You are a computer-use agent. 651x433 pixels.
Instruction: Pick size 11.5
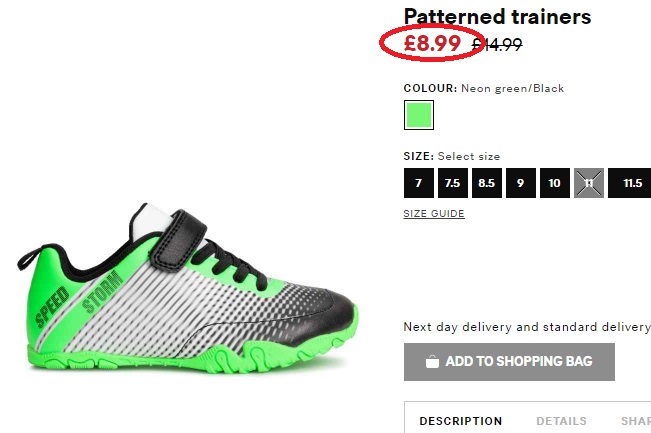[x=629, y=183]
